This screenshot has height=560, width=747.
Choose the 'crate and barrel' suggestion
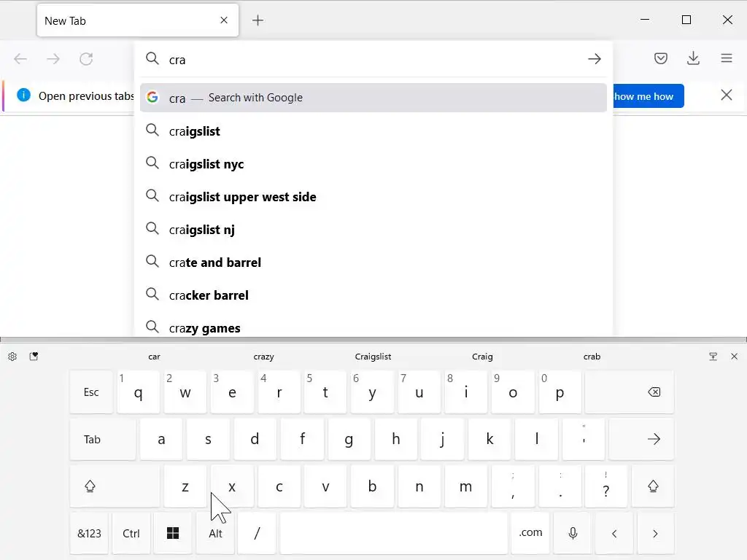[x=373, y=262]
